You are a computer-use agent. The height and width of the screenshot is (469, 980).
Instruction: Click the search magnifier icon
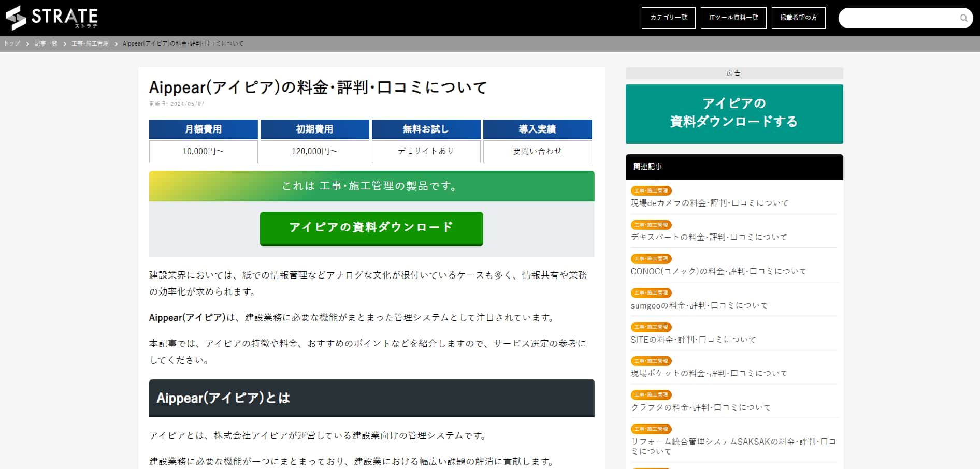tap(963, 18)
